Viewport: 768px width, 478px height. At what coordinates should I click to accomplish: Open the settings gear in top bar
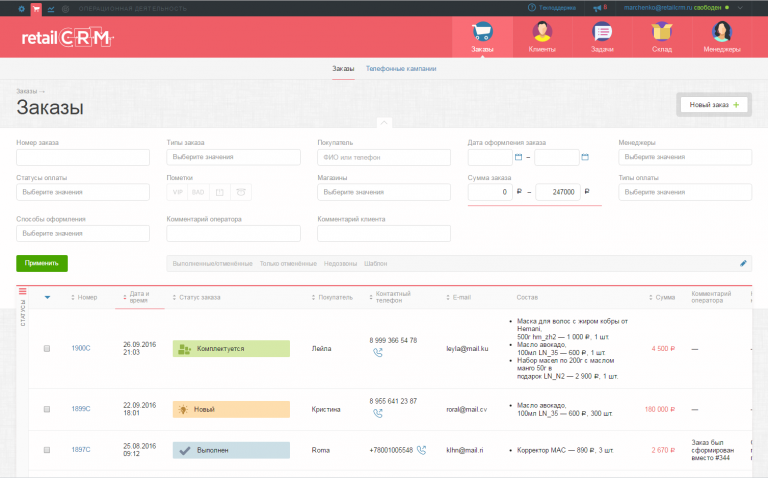(21, 8)
